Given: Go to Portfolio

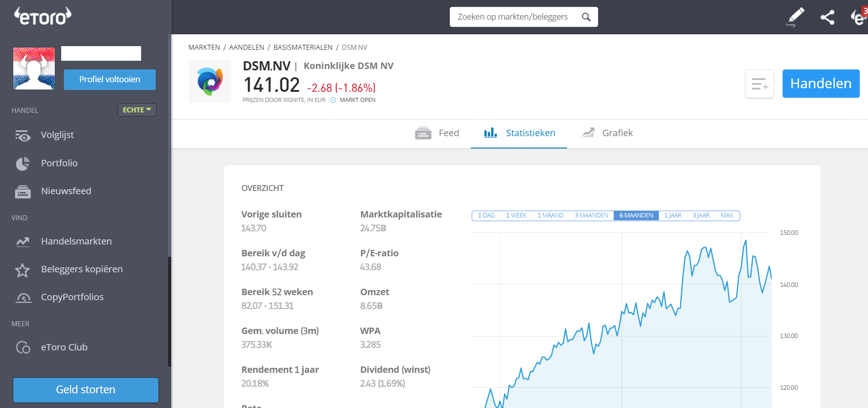Looking at the screenshot, I should click(59, 163).
